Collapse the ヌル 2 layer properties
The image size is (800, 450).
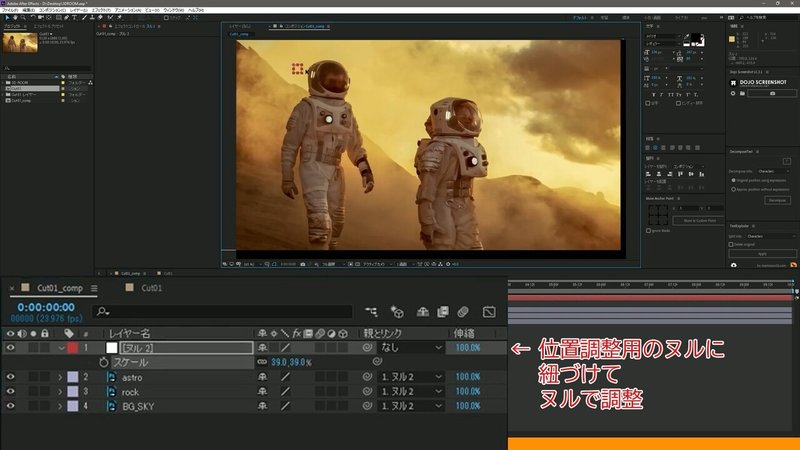[61, 348]
